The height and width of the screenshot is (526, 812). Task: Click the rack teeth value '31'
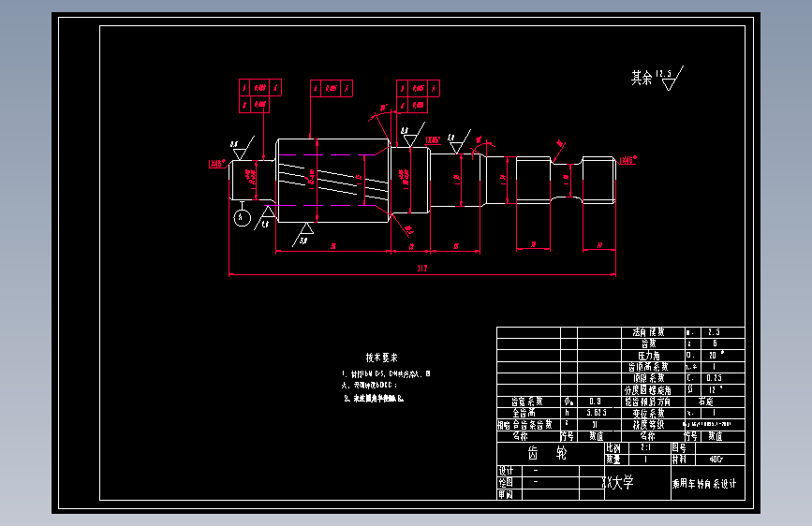click(595, 425)
